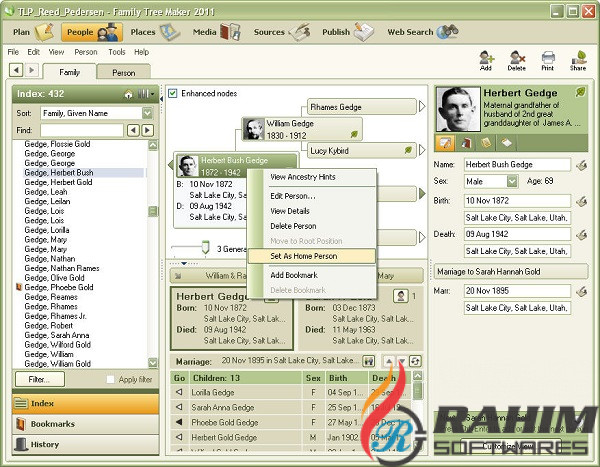600x467 pixels.
Task: Click the marriage details icon beside the Marriage line
Action: [368, 361]
